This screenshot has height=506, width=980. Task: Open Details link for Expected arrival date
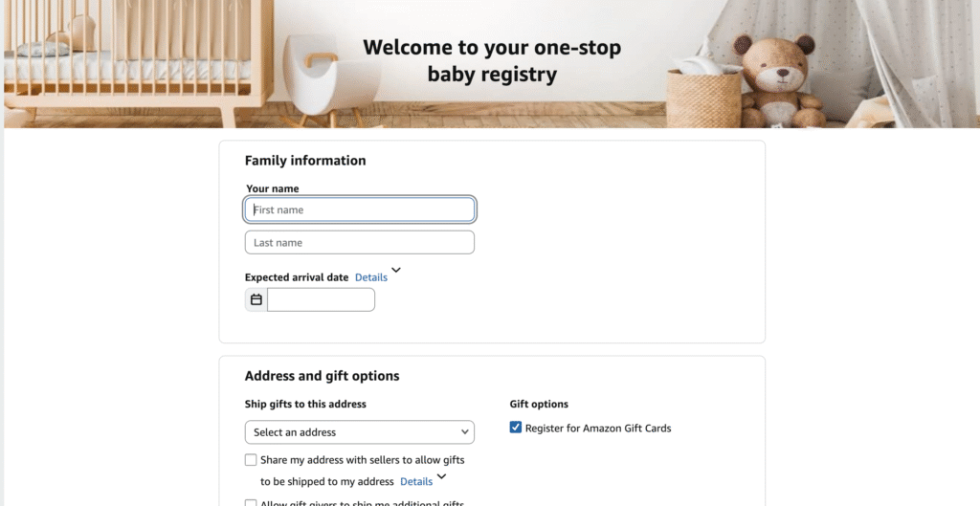point(371,277)
